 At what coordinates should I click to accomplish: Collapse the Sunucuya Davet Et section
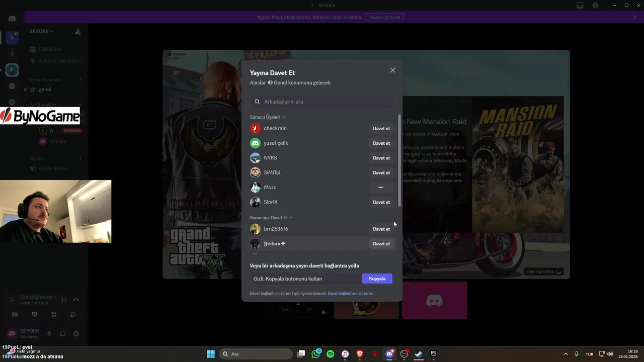271,218
